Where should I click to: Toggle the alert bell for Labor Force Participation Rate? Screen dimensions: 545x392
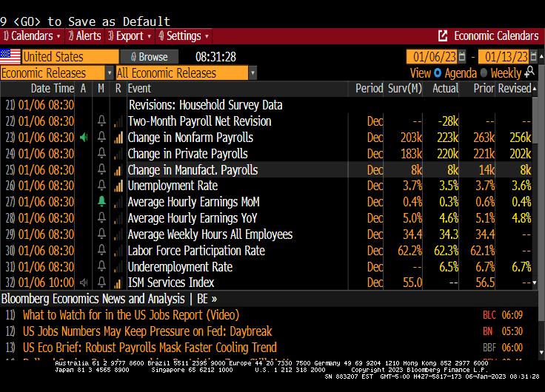(x=101, y=251)
